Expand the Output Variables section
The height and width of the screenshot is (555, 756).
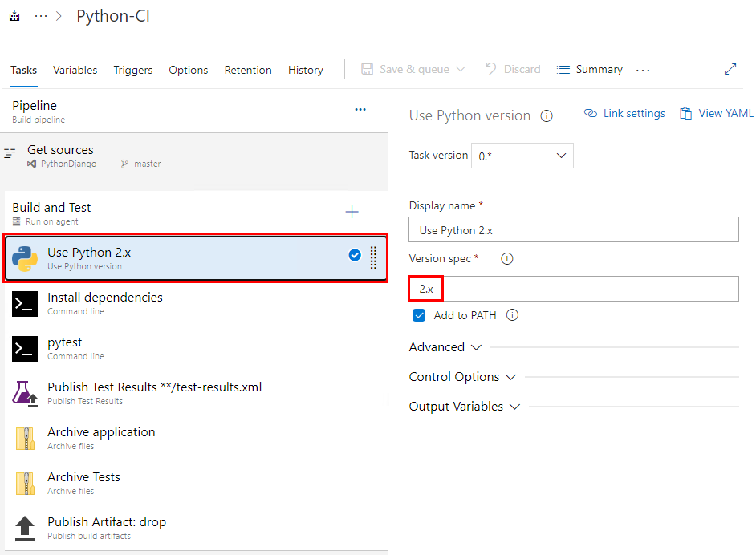(x=465, y=407)
